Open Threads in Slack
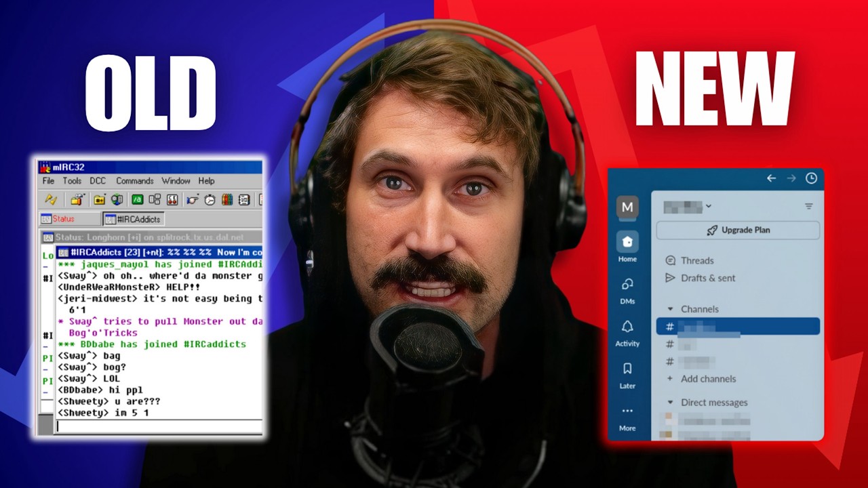 click(x=689, y=260)
